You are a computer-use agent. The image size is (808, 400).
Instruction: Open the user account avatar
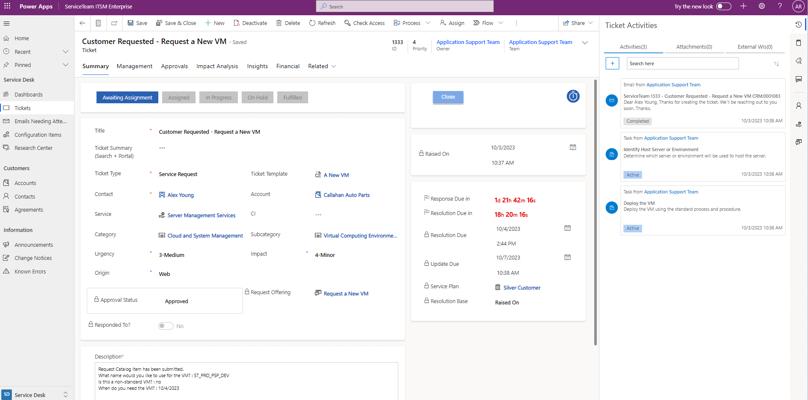[799, 6]
